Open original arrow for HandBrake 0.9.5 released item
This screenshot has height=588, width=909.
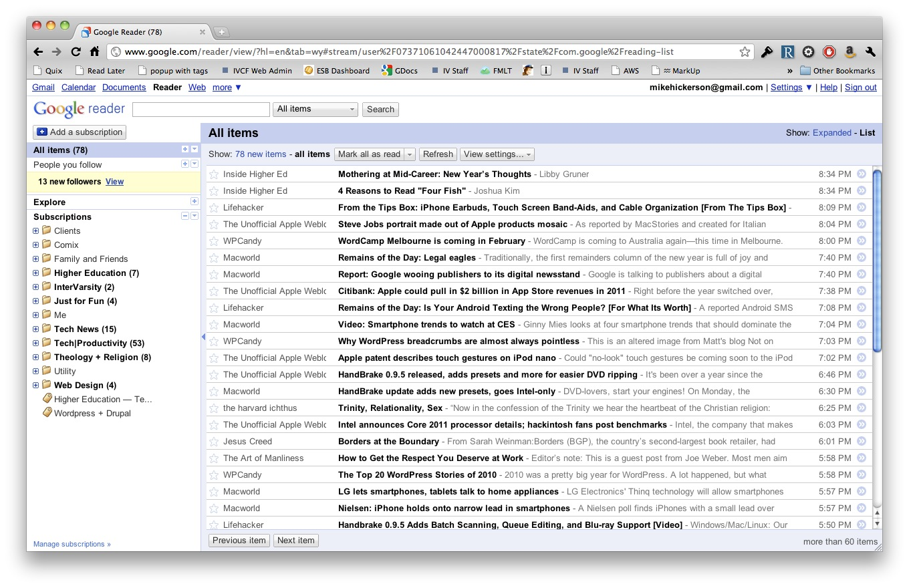pyautogui.click(x=862, y=374)
